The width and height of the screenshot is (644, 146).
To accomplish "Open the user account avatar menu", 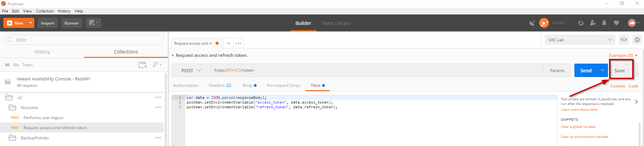I will click(x=633, y=23).
